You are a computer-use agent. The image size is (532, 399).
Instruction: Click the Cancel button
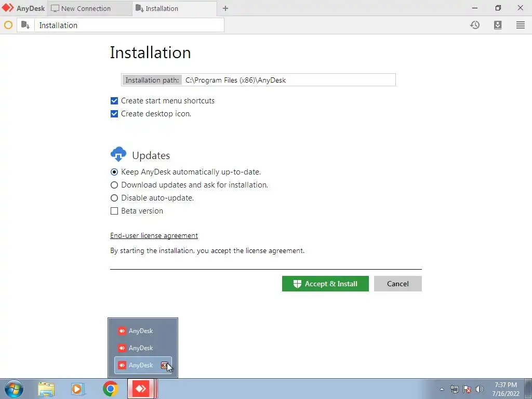click(x=397, y=284)
